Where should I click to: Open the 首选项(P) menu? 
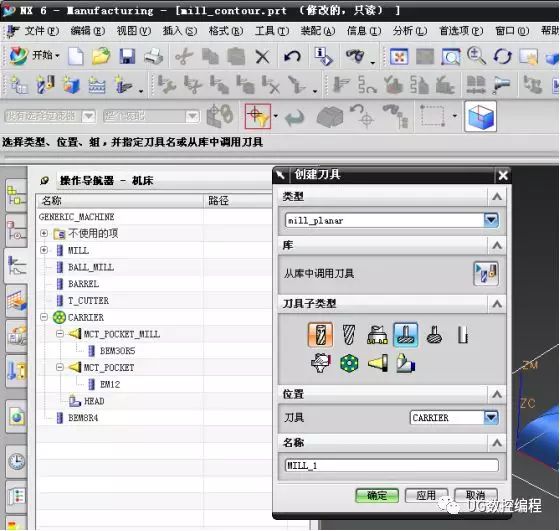(461, 31)
